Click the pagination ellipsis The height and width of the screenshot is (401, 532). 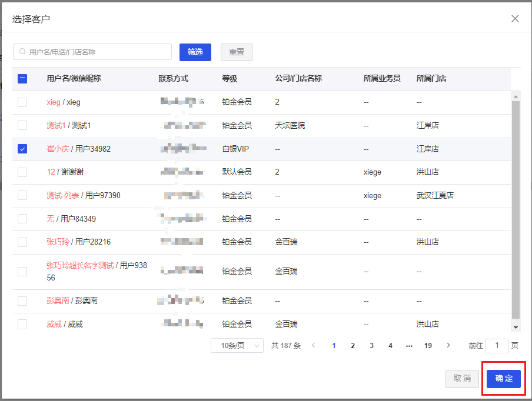pyautogui.click(x=409, y=346)
